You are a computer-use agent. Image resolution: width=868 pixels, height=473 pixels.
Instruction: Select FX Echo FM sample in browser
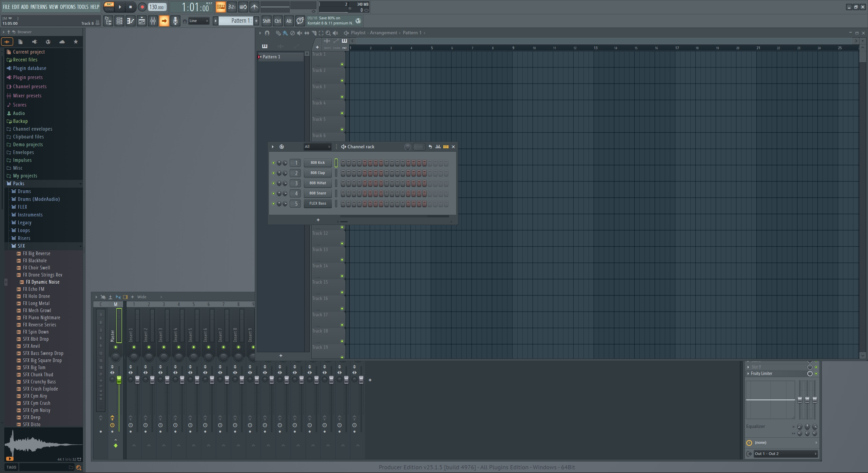pos(33,289)
